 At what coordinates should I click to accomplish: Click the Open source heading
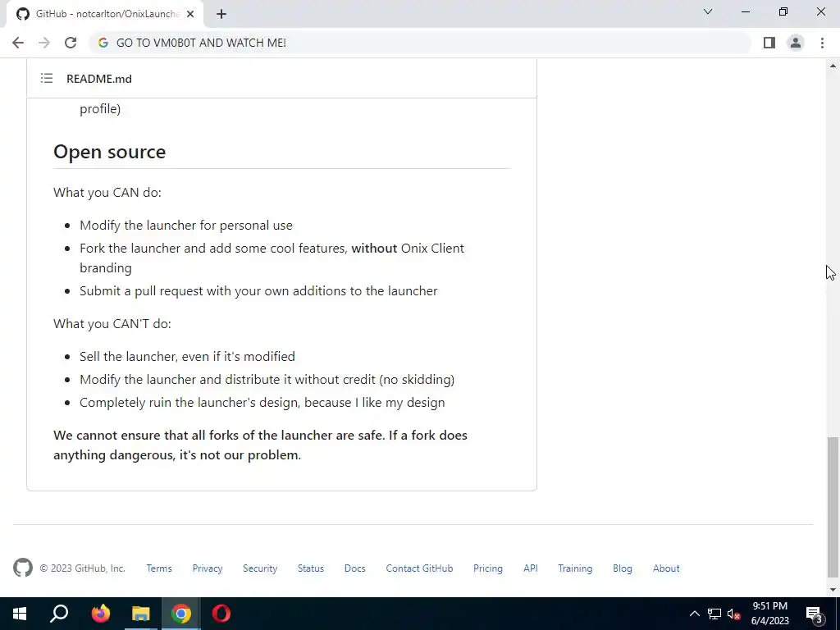(109, 152)
